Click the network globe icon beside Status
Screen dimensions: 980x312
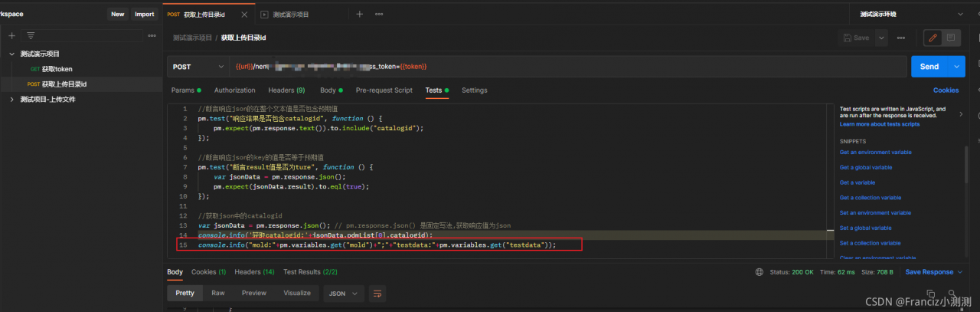click(x=759, y=271)
